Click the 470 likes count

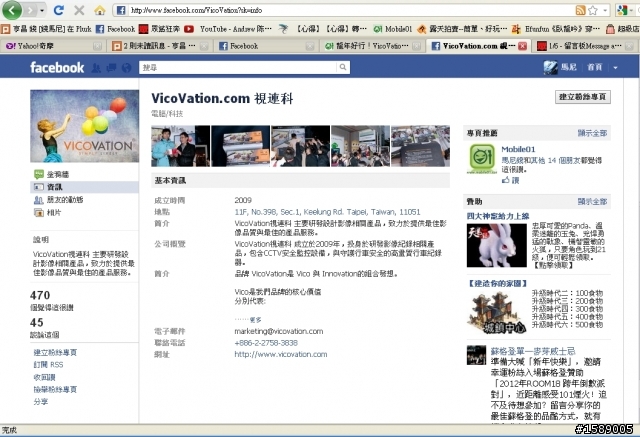[x=40, y=295]
